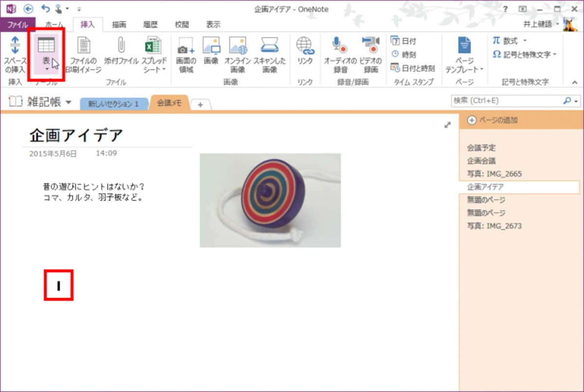
Task: Switch to the 校閲 (Review) tab
Action: [x=181, y=24]
